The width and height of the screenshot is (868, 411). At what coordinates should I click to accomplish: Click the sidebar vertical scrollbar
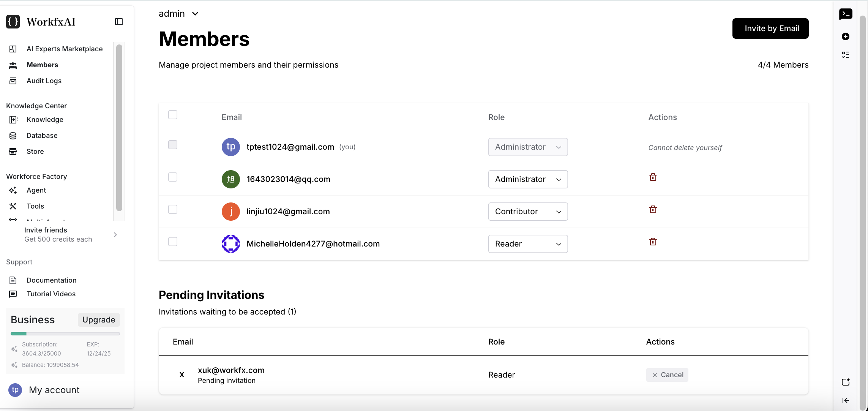pyautogui.click(x=119, y=128)
